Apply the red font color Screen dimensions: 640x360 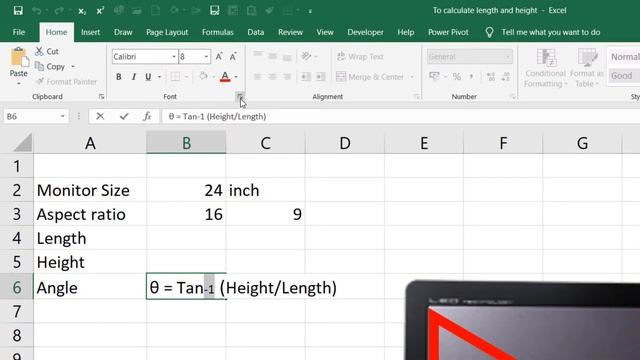pos(225,77)
